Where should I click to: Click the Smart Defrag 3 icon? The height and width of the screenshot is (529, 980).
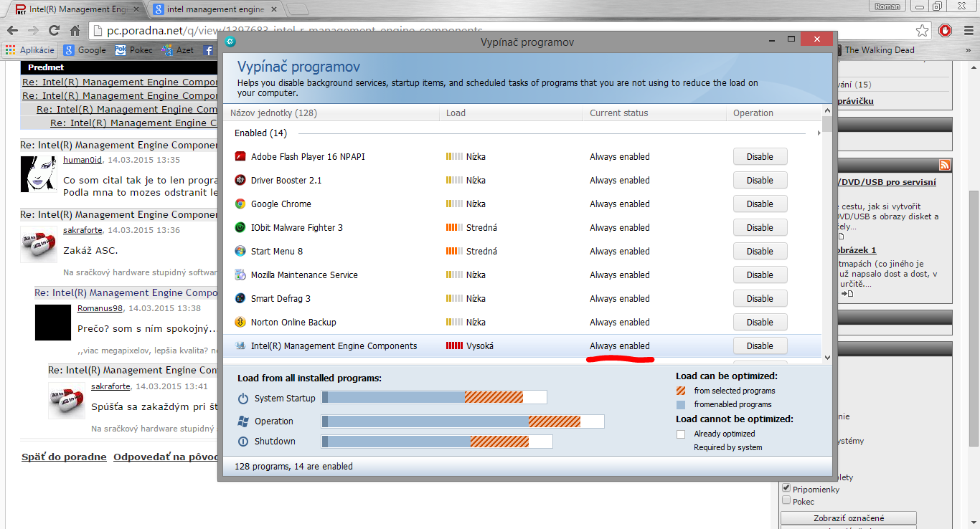[x=240, y=298]
